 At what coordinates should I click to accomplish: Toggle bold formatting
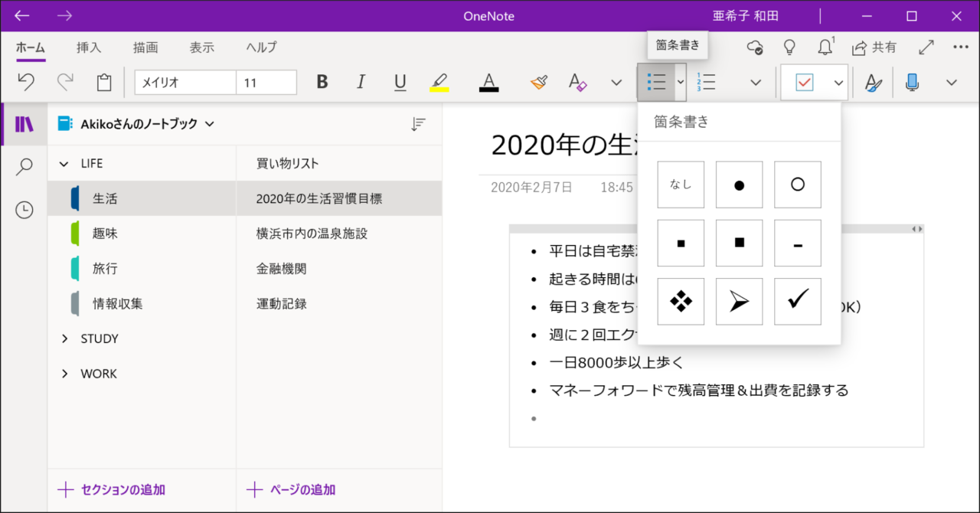point(322,83)
